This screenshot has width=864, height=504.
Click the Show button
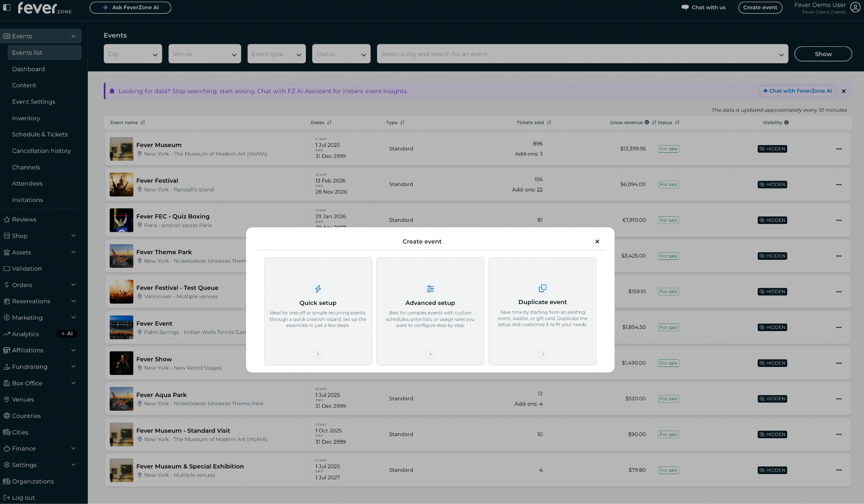click(823, 54)
